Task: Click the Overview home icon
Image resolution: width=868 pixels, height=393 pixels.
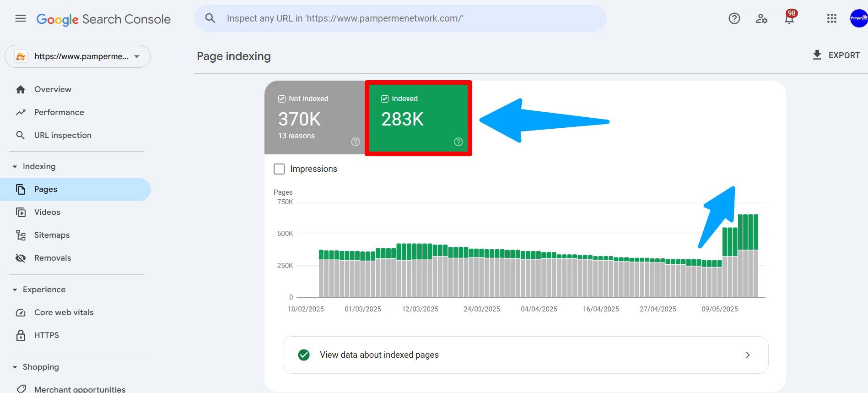Action: pos(21,89)
